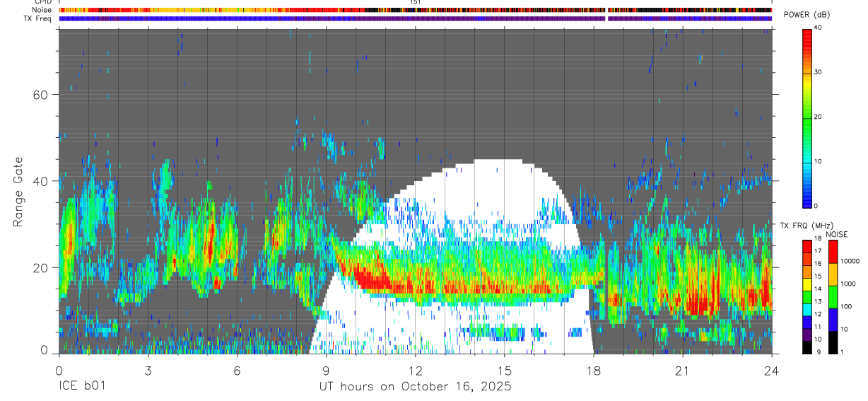Click the 'ICE b01' radar beam label
Screen dimensions: 868x401
tap(83, 387)
